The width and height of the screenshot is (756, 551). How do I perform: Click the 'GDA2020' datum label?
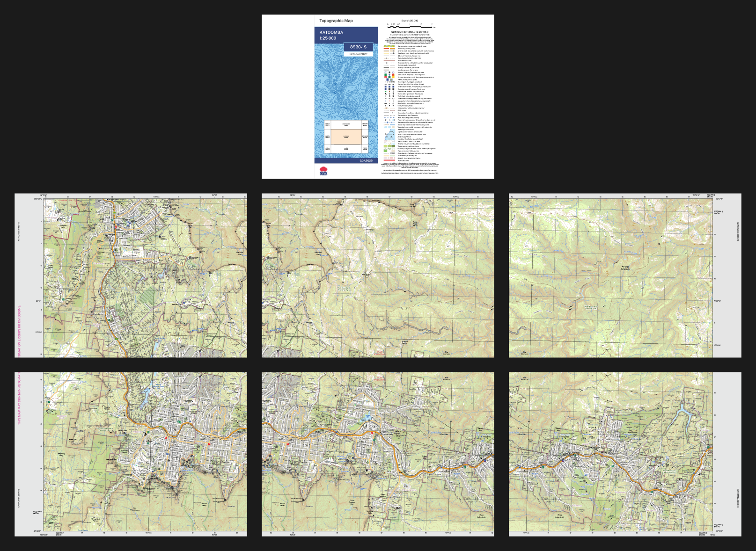[x=366, y=160]
